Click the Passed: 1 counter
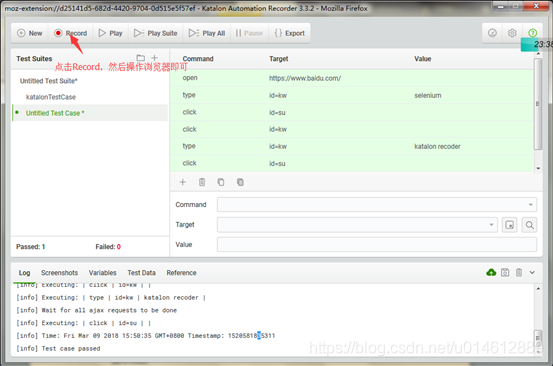 pyautogui.click(x=30, y=246)
